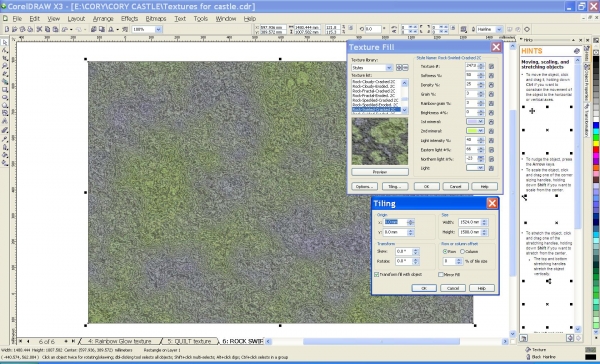Toggle the lock icon for Texture #

click(x=491, y=66)
